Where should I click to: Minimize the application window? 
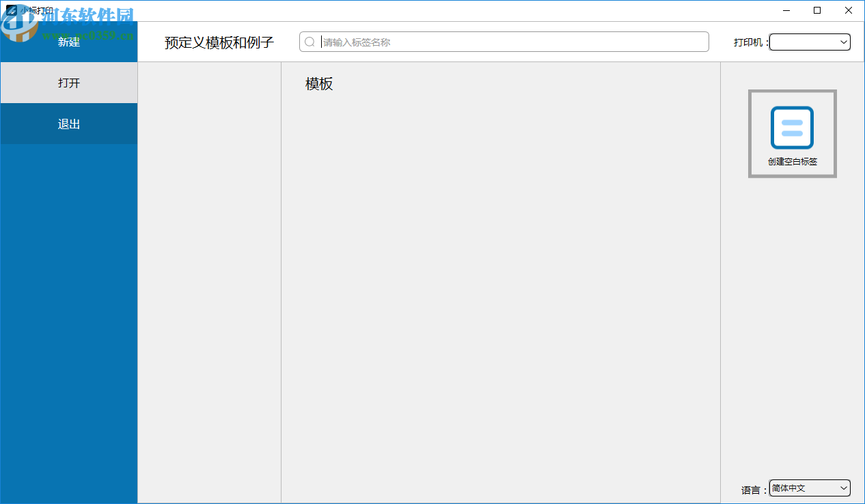(x=786, y=10)
